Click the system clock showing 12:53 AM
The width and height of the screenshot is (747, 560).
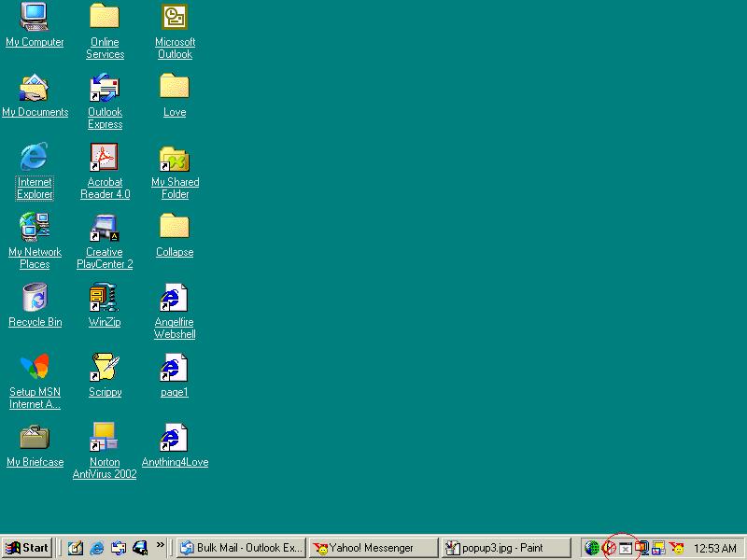click(715, 549)
